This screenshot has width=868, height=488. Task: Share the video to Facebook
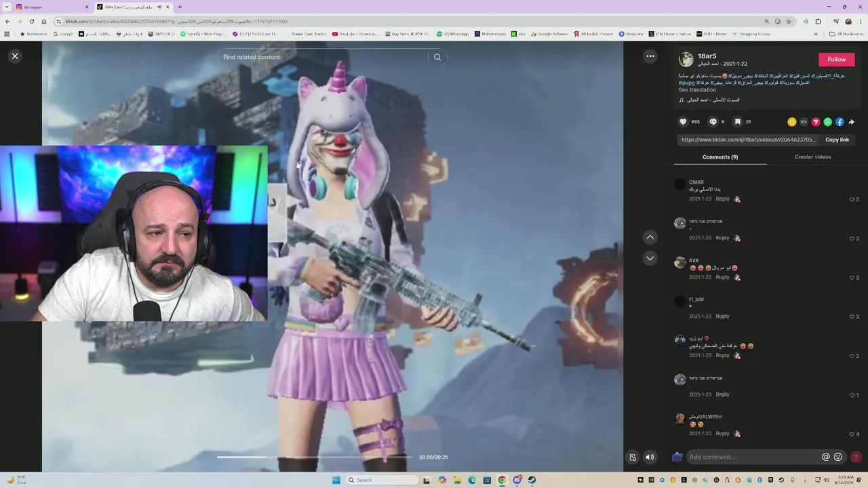point(840,122)
